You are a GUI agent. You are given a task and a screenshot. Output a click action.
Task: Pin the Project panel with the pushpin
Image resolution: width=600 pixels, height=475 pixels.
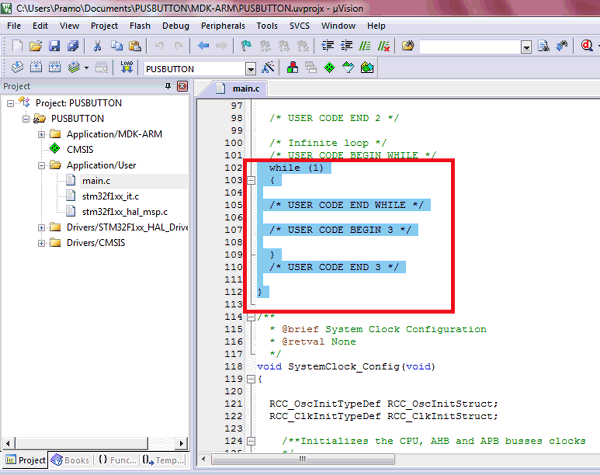(166, 87)
